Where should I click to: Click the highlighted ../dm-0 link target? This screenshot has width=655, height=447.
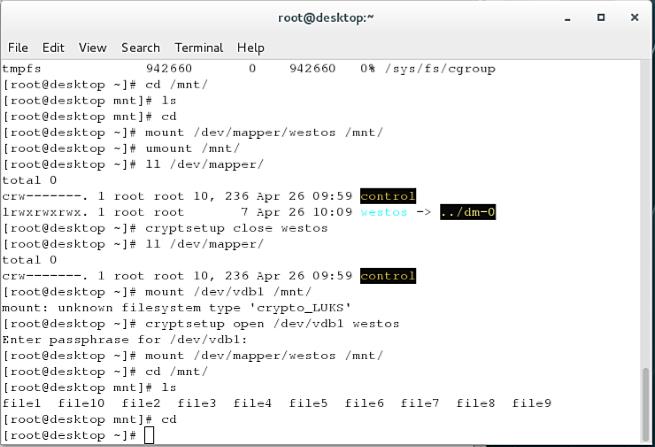pyautogui.click(x=467, y=212)
